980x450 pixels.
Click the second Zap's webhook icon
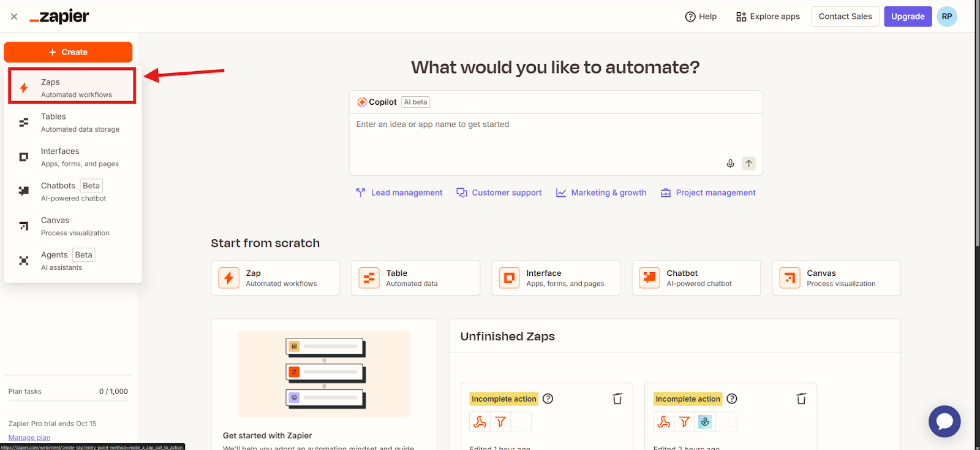coord(664,422)
